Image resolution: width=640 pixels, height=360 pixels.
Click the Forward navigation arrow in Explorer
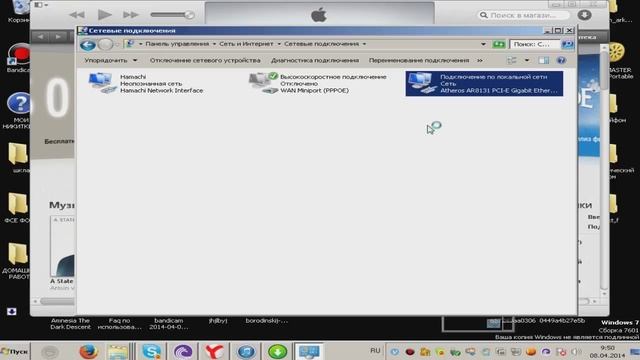(x=106, y=44)
